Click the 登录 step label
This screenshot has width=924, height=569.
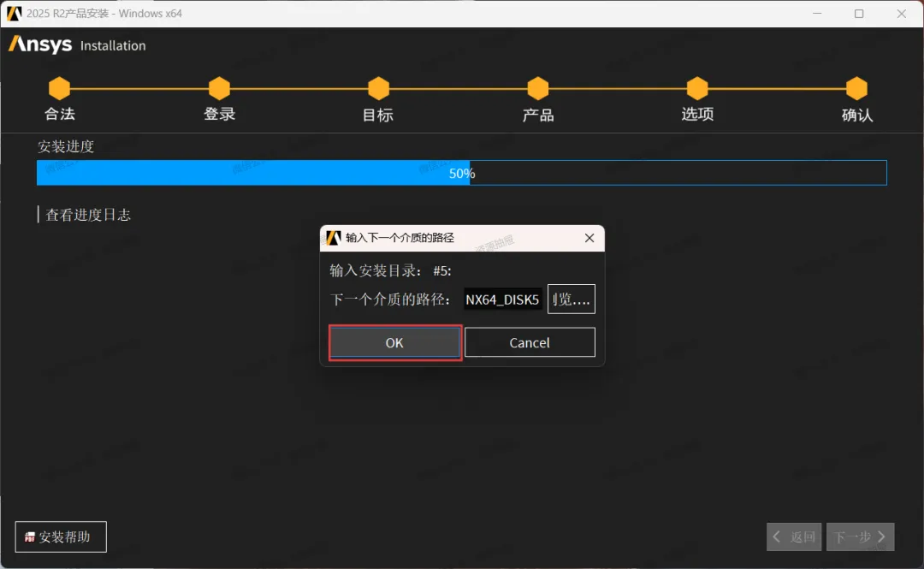(x=219, y=114)
